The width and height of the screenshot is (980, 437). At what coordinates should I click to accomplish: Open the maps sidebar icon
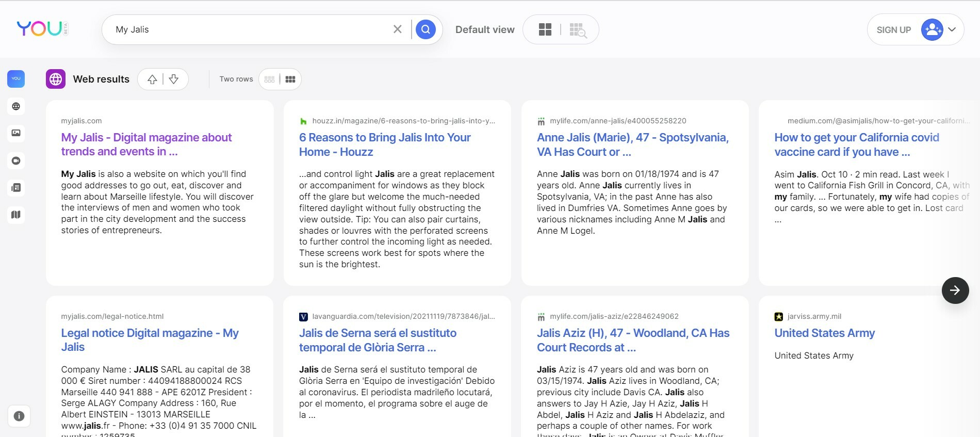click(16, 215)
